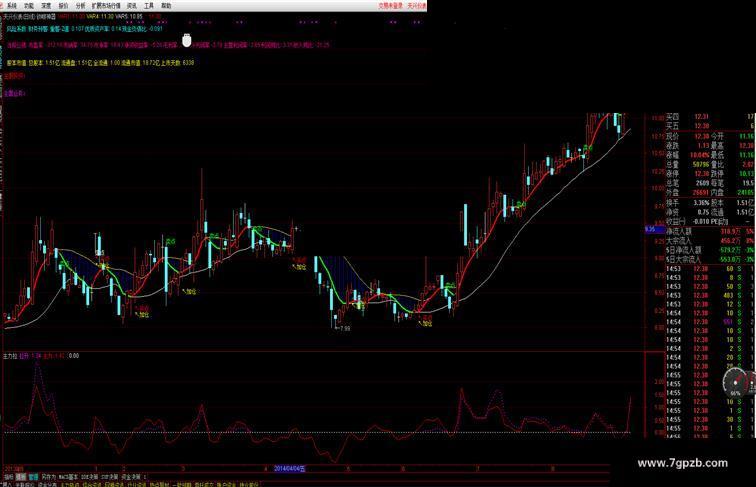Viewport: 756px width, 487px height.
Task: Click the 净流入额 318.9万 row
Action: pos(710,231)
